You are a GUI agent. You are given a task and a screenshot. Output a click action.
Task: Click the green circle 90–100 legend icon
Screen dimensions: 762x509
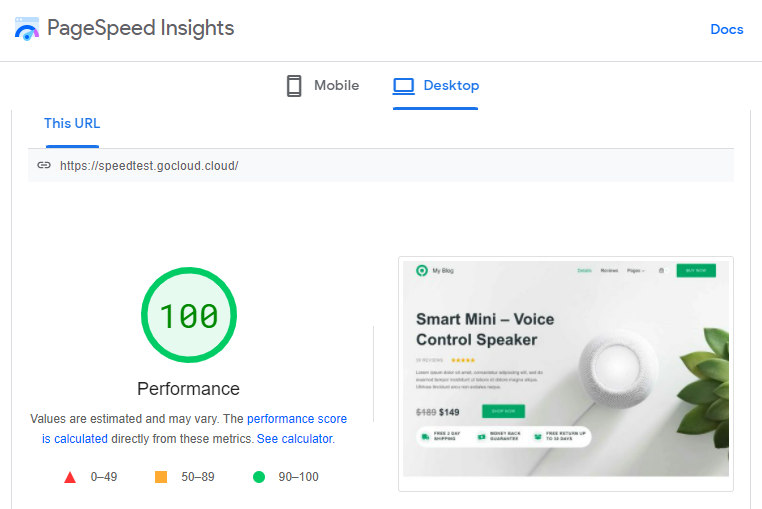point(259,477)
